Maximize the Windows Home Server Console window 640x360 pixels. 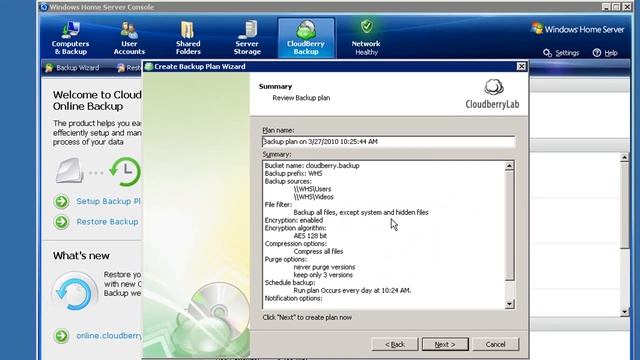(x=616, y=7)
